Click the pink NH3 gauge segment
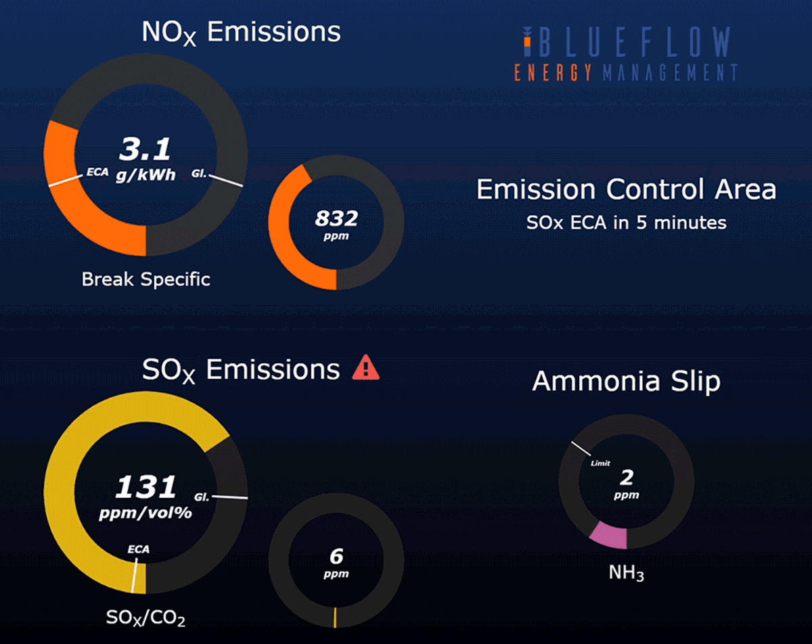Viewport: 812px width, 644px height. 608,535
